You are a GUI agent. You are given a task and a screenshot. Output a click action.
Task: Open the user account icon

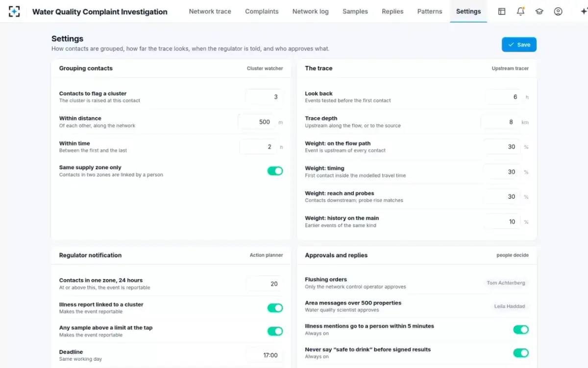pos(558,11)
